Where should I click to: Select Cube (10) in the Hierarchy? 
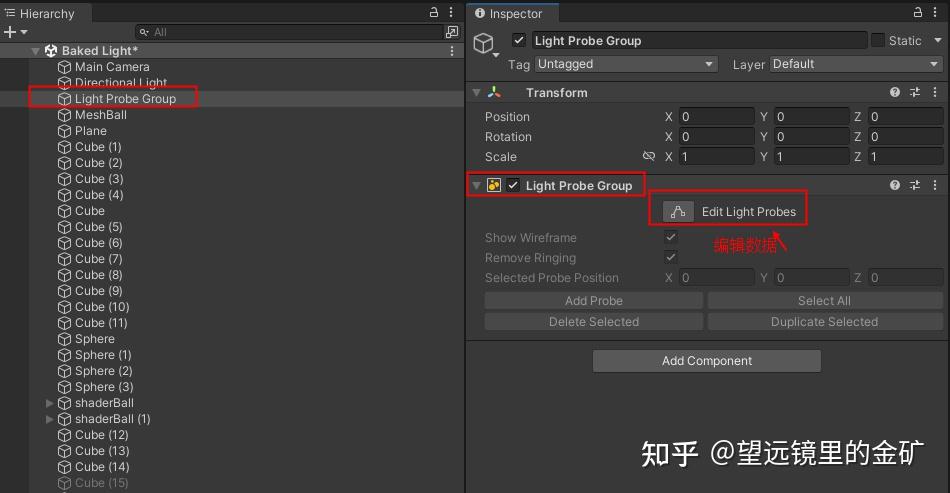(102, 307)
